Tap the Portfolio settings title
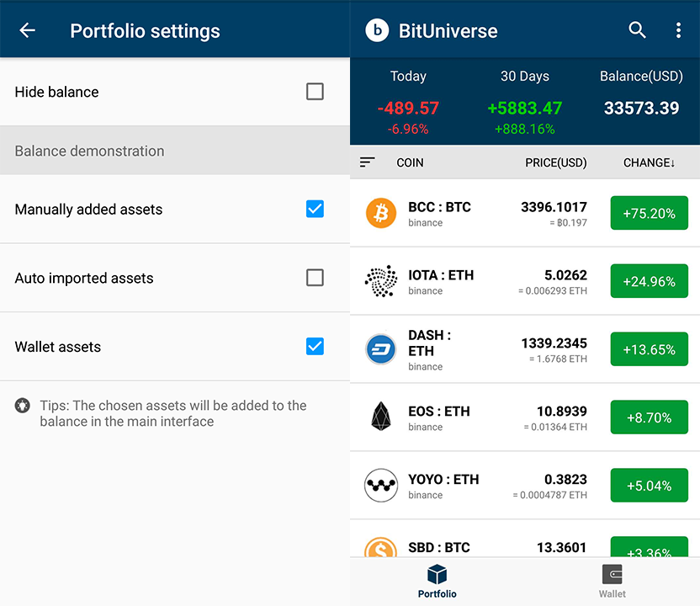Viewport: 700px width, 606px height. (145, 31)
